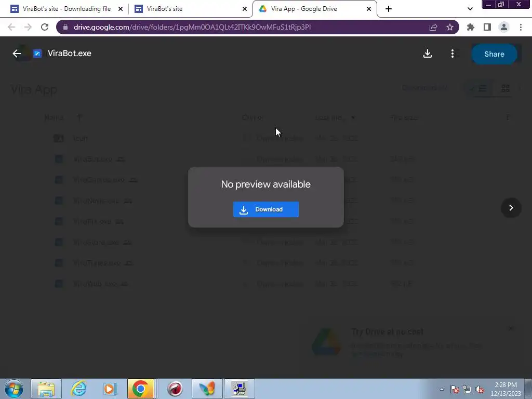This screenshot has height=399, width=532.
Task: Open the Windows Start menu
Action: (x=14, y=389)
